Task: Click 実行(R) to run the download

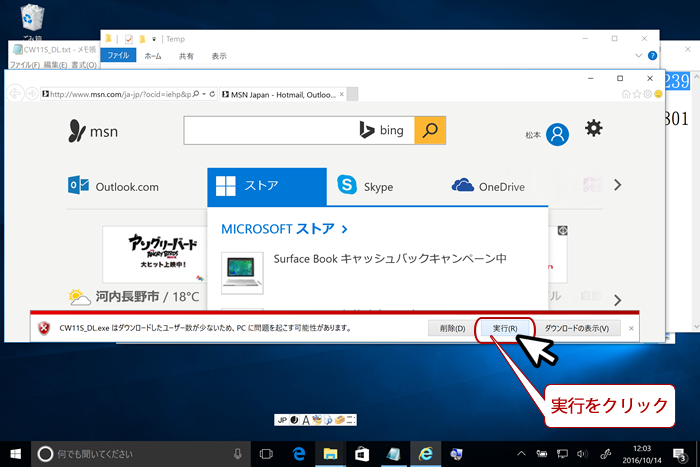Action: tap(505, 328)
